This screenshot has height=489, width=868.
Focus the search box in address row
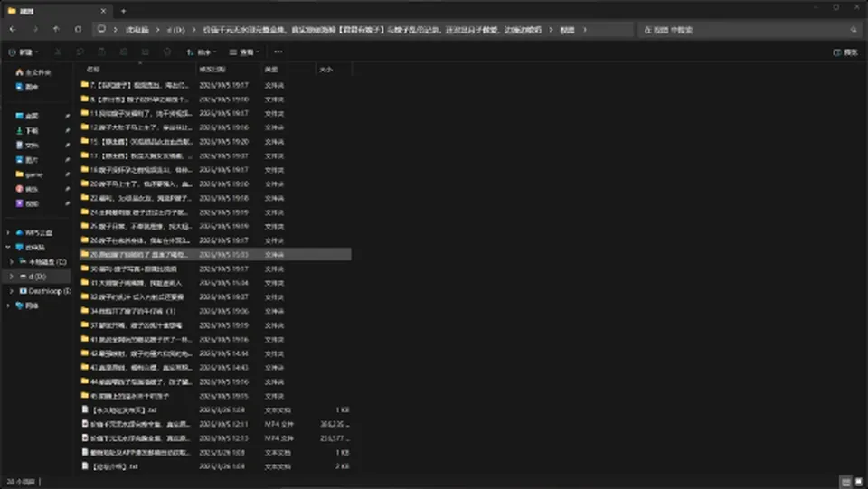pyautogui.click(x=750, y=29)
